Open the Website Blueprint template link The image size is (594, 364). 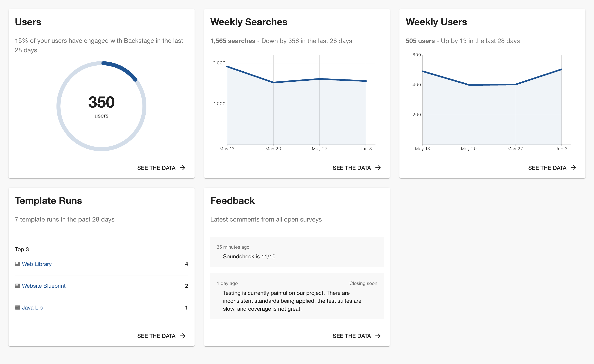point(44,286)
